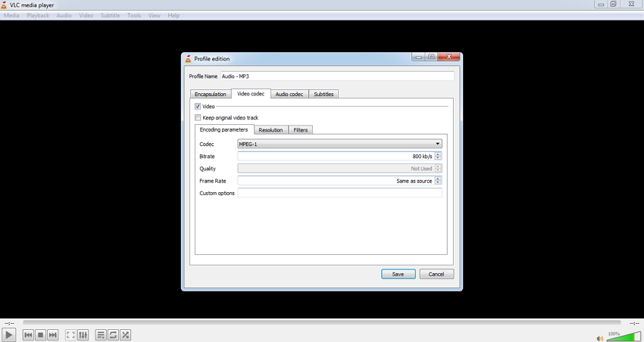
Task: Save the profile
Action: (398, 274)
